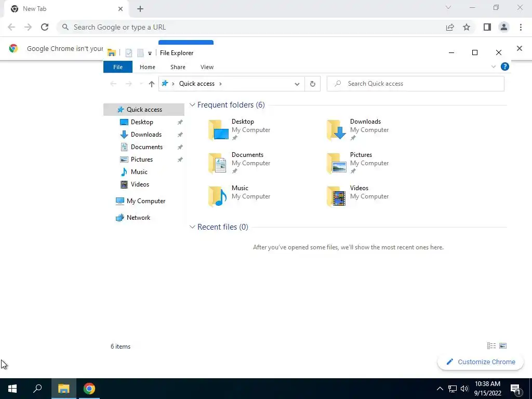Switch to large icons view layout
The width and height of the screenshot is (532, 399).
503,345
